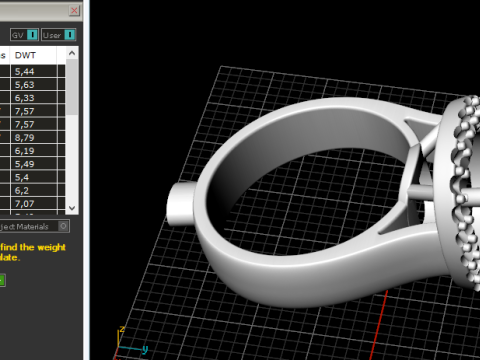Image resolution: width=480 pixels, height=360 pixels.
Task: Toggle the User materials switch
Action: [59, 35]
